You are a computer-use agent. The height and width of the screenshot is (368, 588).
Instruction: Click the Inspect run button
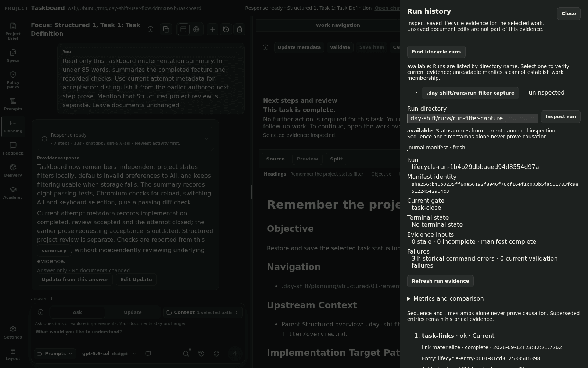(561, 117)
